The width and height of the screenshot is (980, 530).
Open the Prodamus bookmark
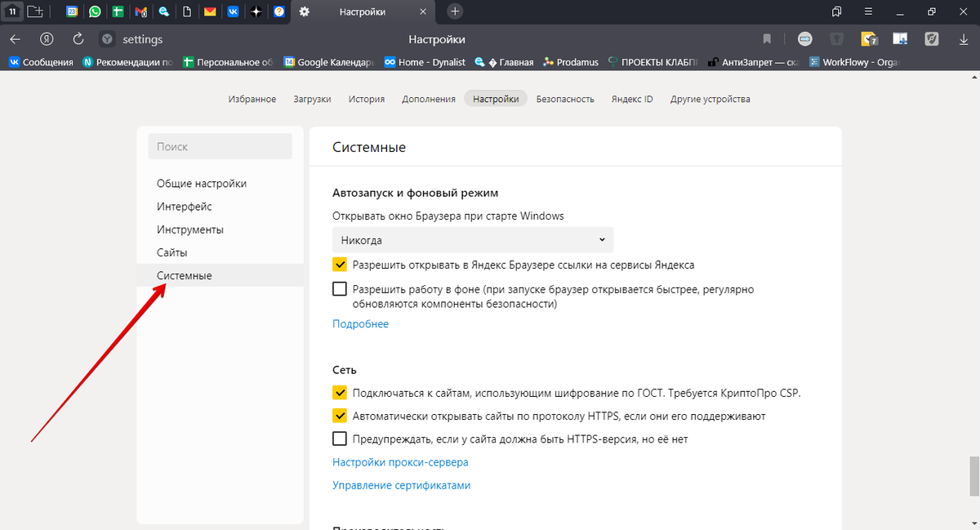coord(571,62)
